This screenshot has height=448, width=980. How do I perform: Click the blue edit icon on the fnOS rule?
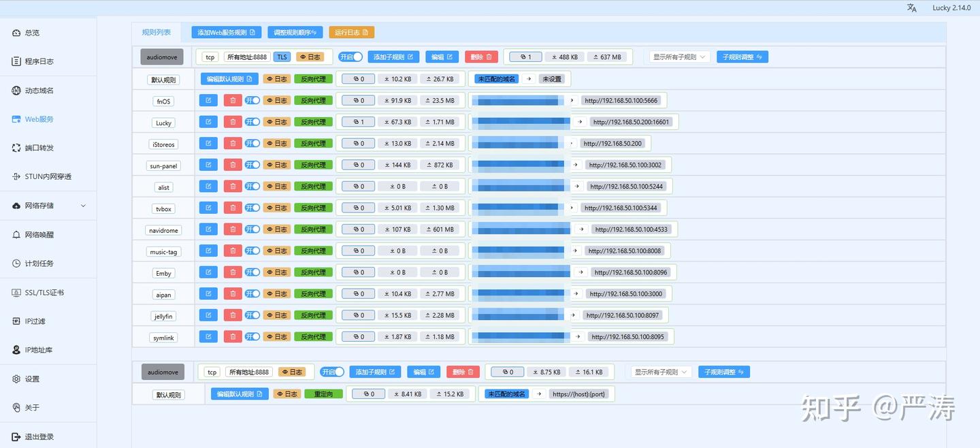point(208,100)
